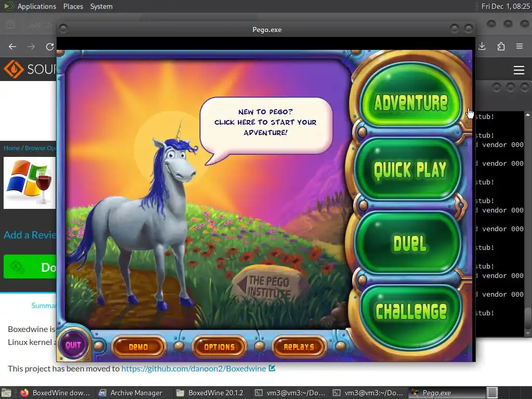Click the Applications menu logo icon

8,6
